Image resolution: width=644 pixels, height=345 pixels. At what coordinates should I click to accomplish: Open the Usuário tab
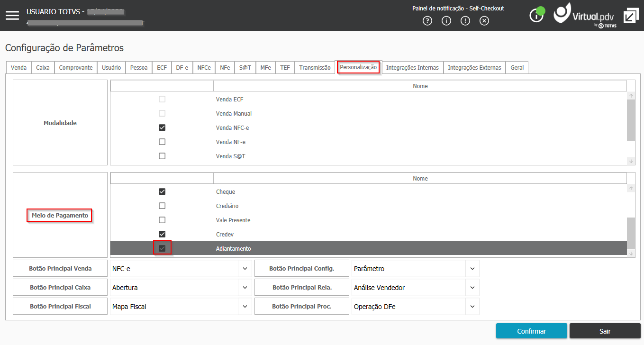pyautogui.click(x=111, y=68)
